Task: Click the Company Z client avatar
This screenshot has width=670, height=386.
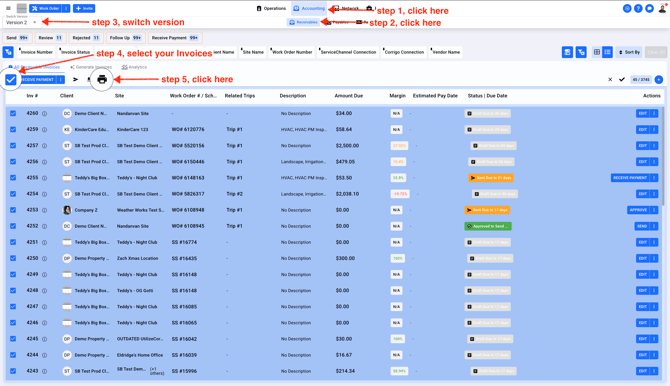Action: 67,210
